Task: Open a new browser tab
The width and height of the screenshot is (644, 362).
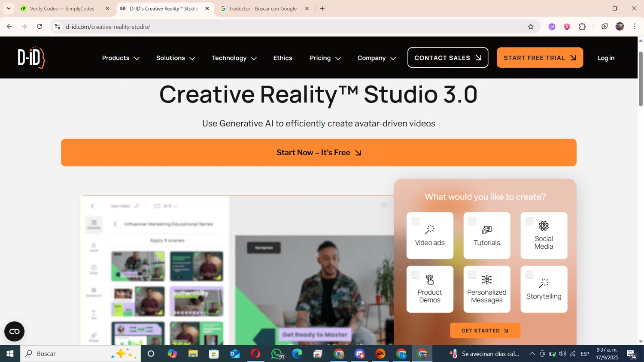Action: coord(322,9)
